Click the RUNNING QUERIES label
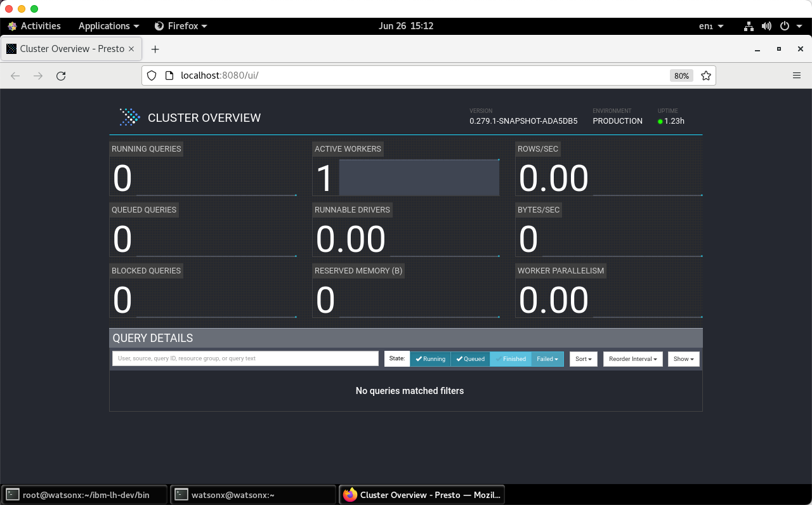Image resolution: width=812 pixels, height=505 pixels. (147, 149)
